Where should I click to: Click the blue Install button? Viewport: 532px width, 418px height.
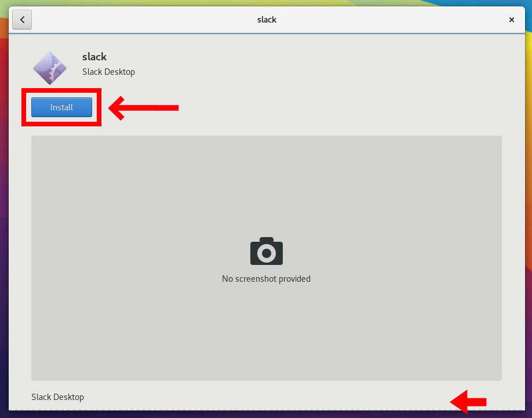point(61,107)
